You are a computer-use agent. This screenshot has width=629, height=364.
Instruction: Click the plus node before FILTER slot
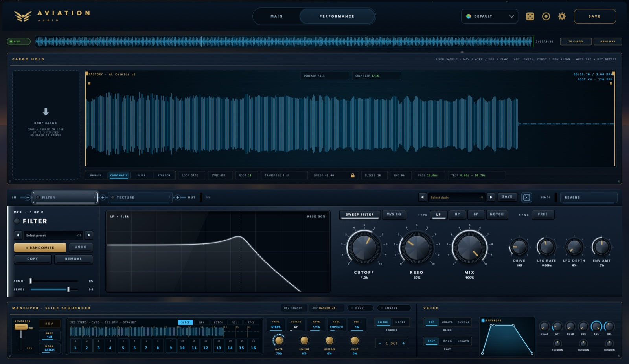[28, 198]
